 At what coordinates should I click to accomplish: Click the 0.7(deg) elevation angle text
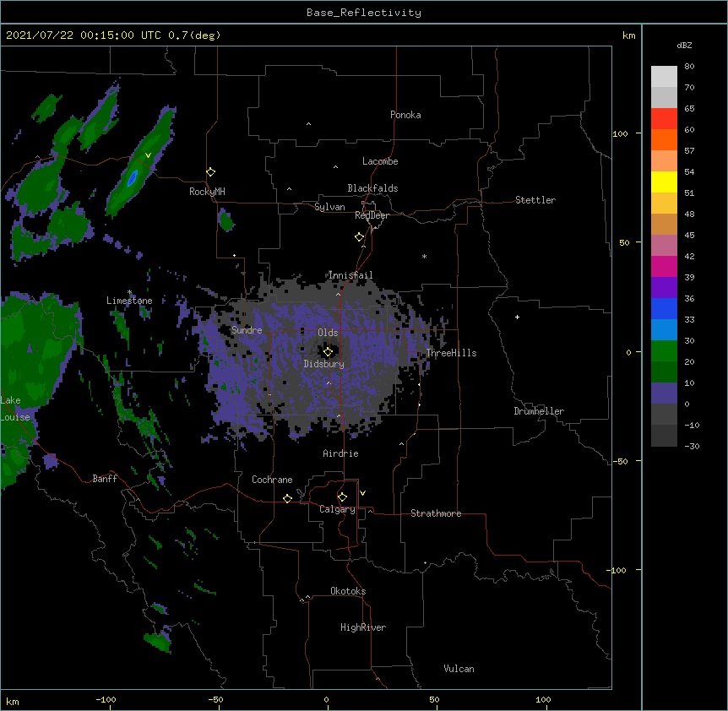pos(194,35)
